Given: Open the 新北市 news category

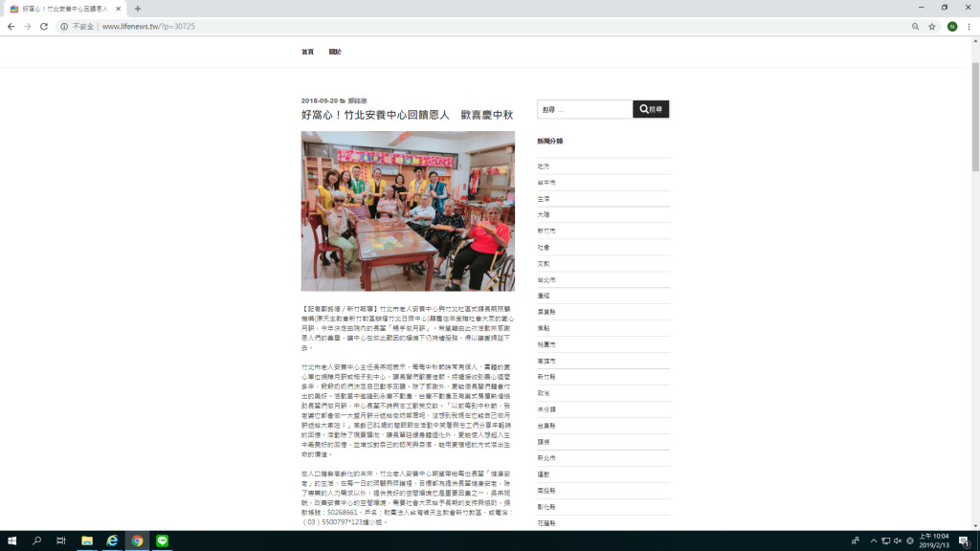Looking at the screenshot, I should coord(546,458).
